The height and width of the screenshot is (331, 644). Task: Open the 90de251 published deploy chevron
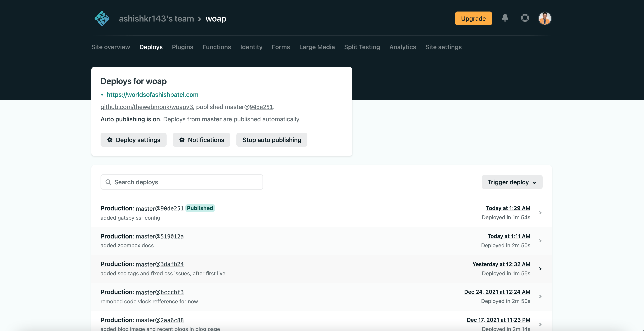pos(540,213)
